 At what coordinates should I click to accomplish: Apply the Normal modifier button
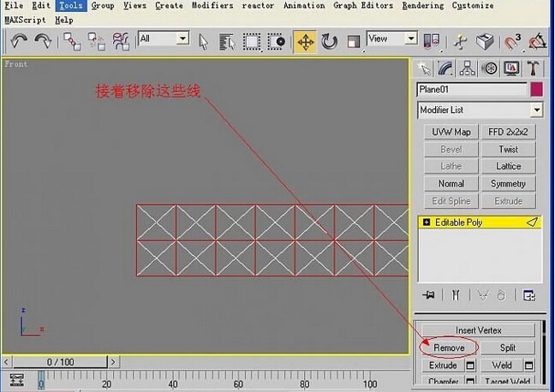451,184
